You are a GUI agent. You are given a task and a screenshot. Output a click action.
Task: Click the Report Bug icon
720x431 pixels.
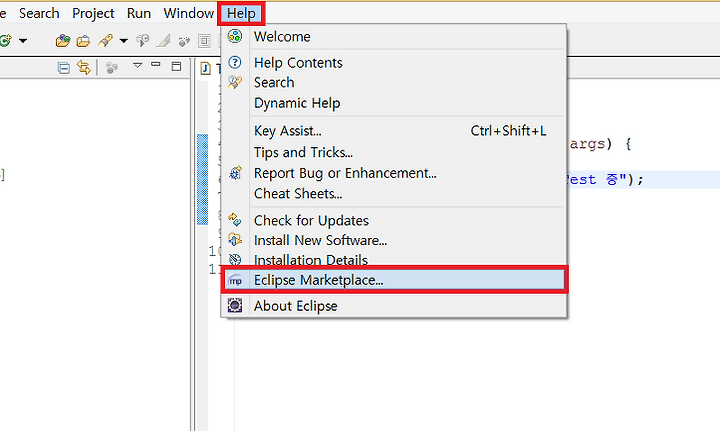point(235,173)
